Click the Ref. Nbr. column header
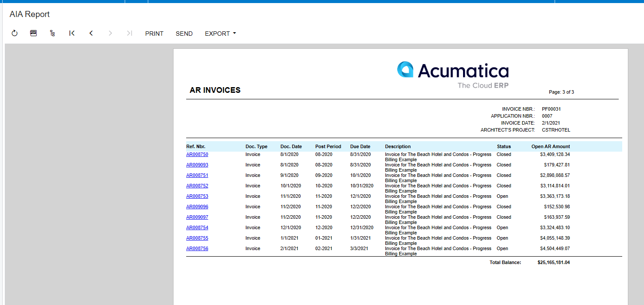This screenshot has width=644, height=305. (x=196, y=146)
